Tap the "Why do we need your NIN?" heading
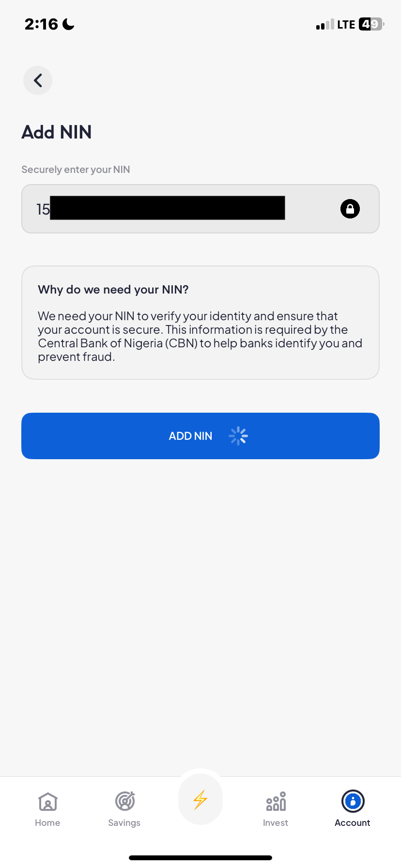The width and height of the screenshot is (401, 868). coord(113,290)
